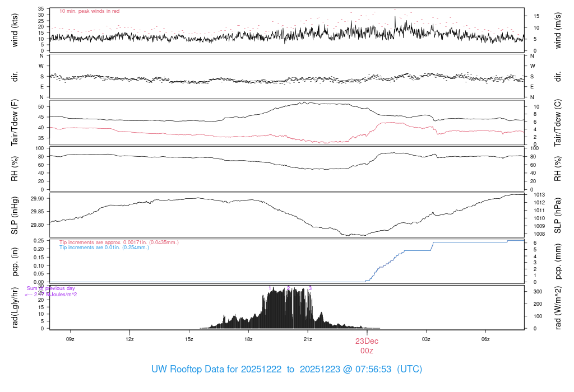Click the purple '3' marker above radiation plot
The image size is (574, 392).
click(310, 288)
